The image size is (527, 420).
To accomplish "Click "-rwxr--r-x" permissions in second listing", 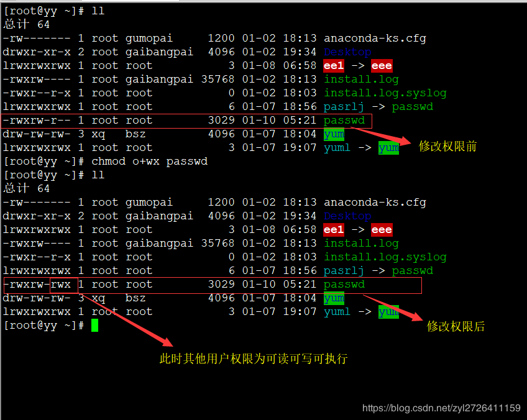I will [x=37, y=257].
